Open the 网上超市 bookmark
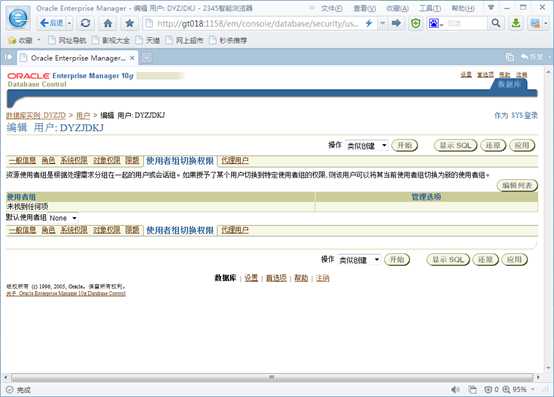Screen dimensions: 554x397 click(x=185, y=41)
